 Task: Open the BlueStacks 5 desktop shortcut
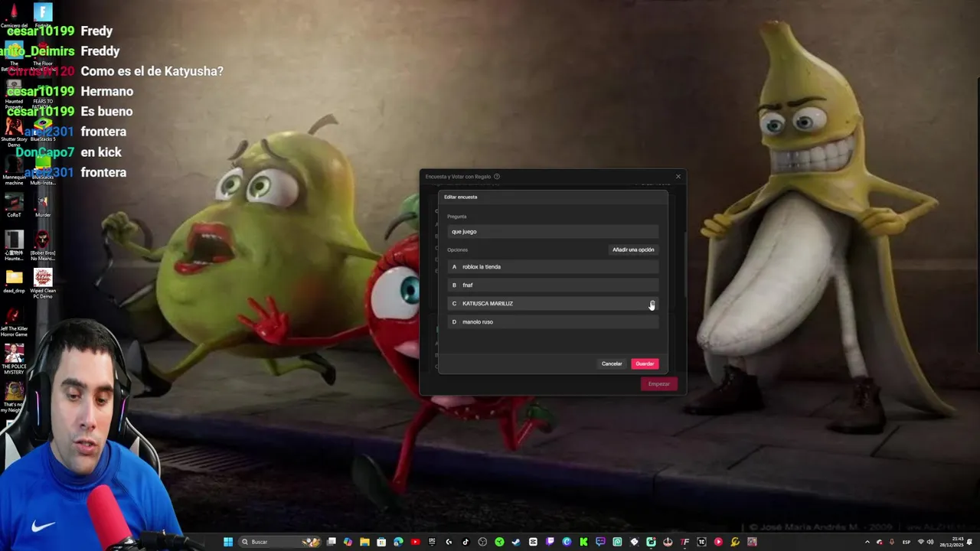[43, 129]
